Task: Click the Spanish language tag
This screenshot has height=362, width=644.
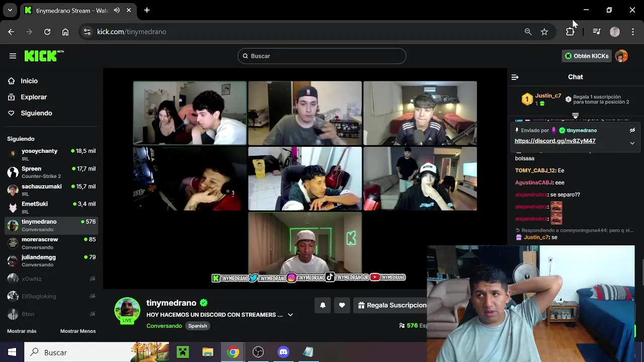Action: pos(198,326)
